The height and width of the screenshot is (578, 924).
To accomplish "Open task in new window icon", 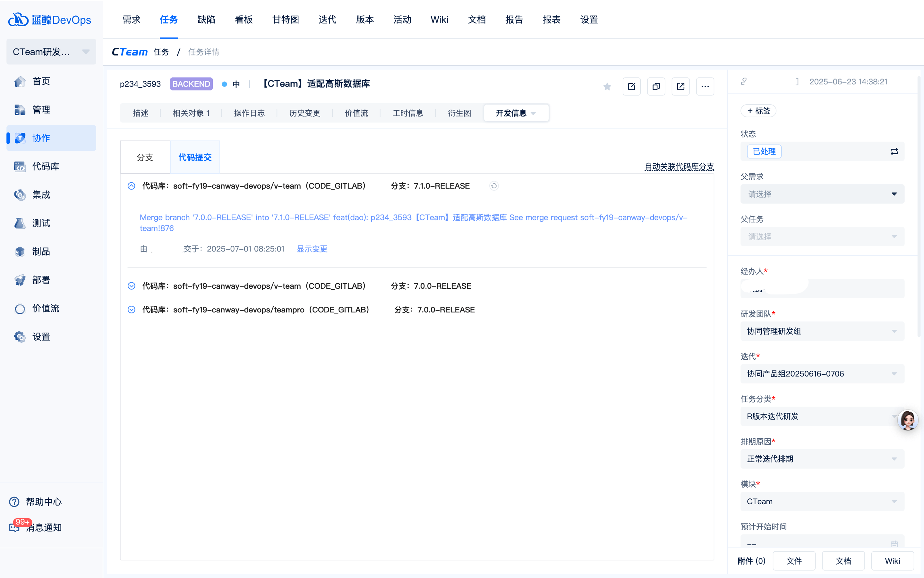I will point(680,87).
